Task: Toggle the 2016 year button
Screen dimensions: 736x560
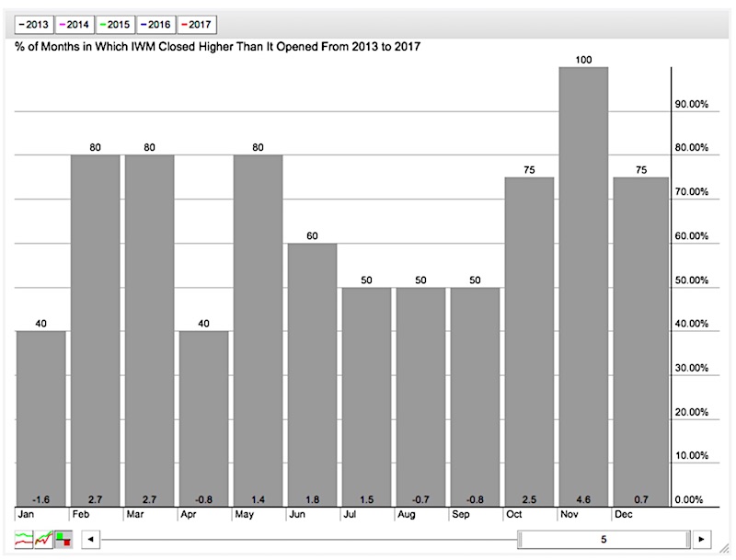Action: [x=156, y=25]
